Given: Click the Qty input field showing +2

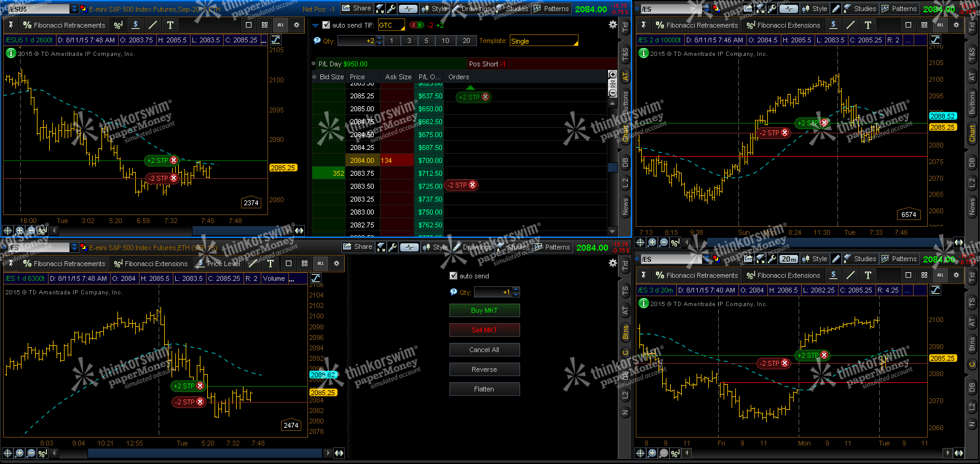Looking at the screenshot, I should tap(357, 41).
